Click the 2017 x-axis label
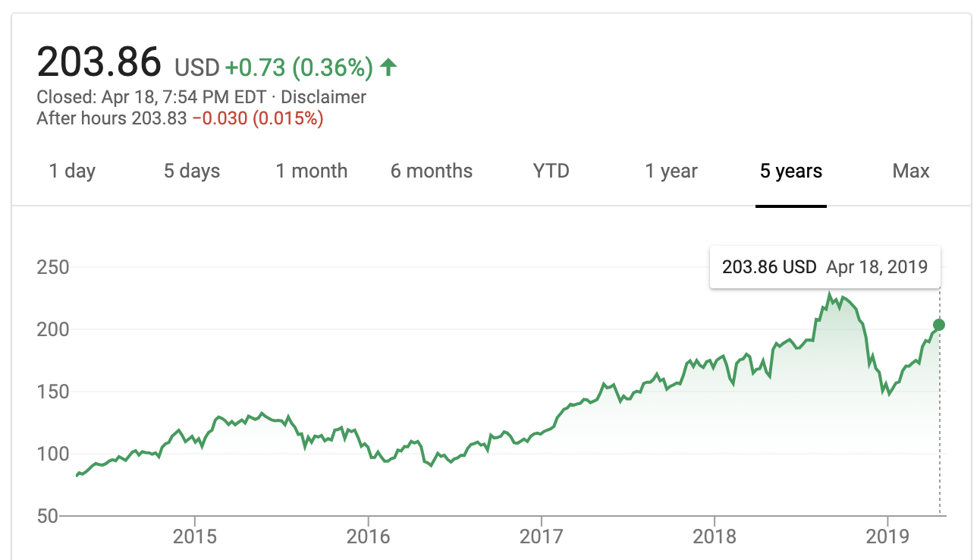Viewport: 980px width, 560px height. [541, 536]
